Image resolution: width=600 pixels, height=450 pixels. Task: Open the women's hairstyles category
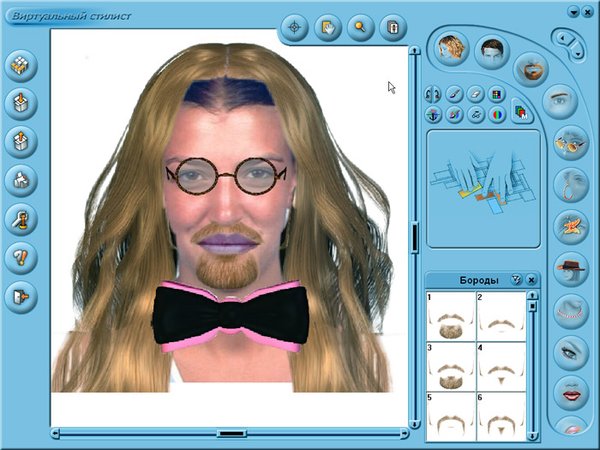[x=453, y=47]
